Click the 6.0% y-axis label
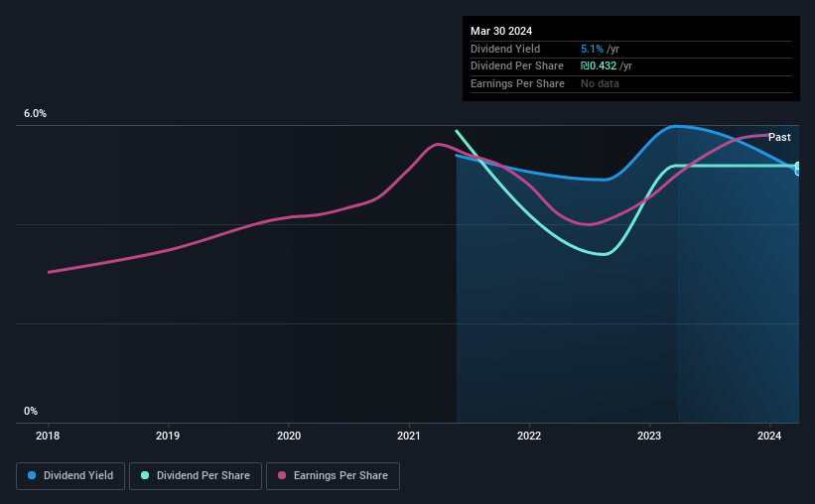 coord(36,114)
